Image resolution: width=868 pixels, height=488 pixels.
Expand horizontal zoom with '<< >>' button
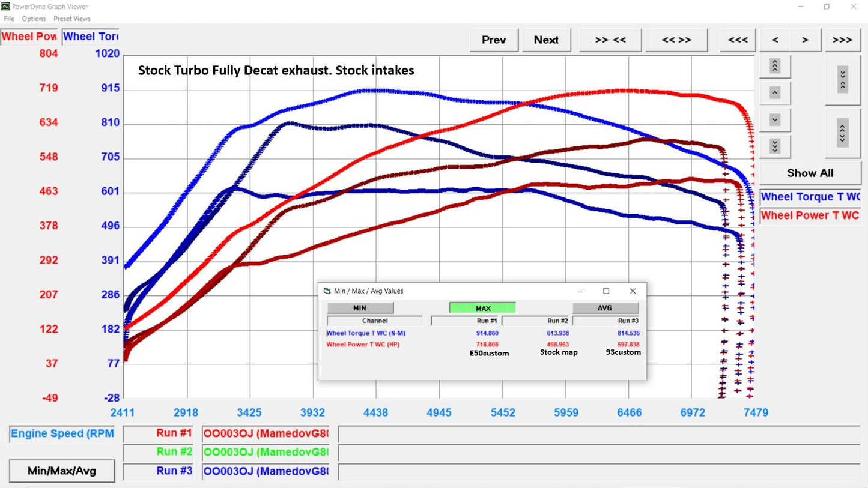coord(676,40)
